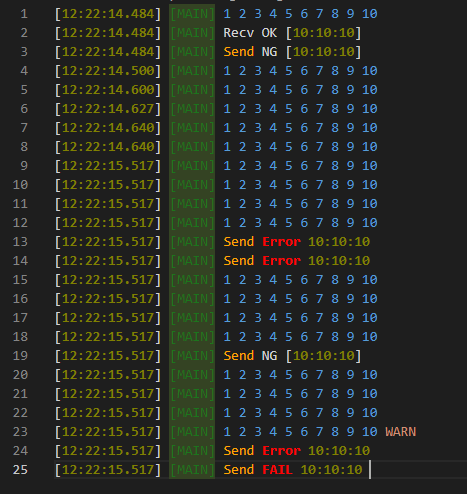Click line number 25 in the gutter
The height and width of the screenshot is (494, 467).
(x=20, y=470)
